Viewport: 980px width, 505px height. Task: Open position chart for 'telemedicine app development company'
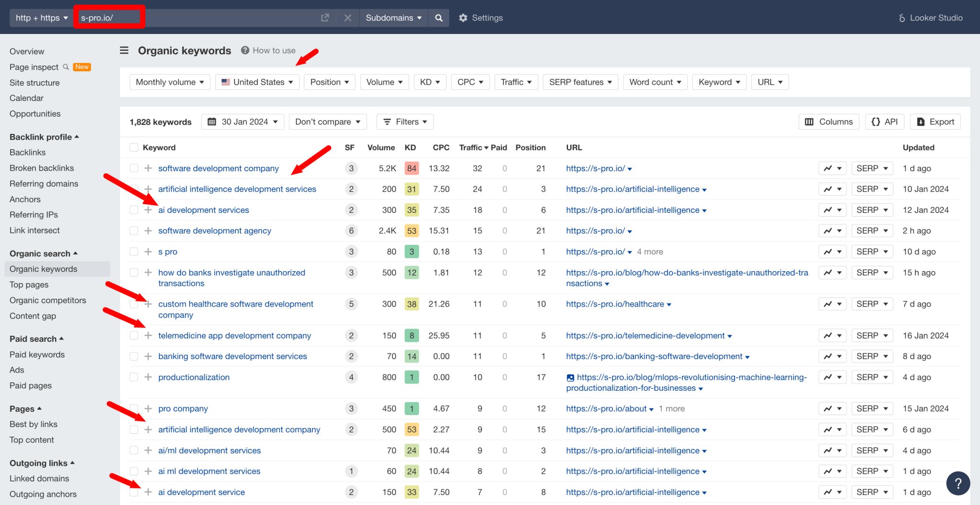point(833,336)
